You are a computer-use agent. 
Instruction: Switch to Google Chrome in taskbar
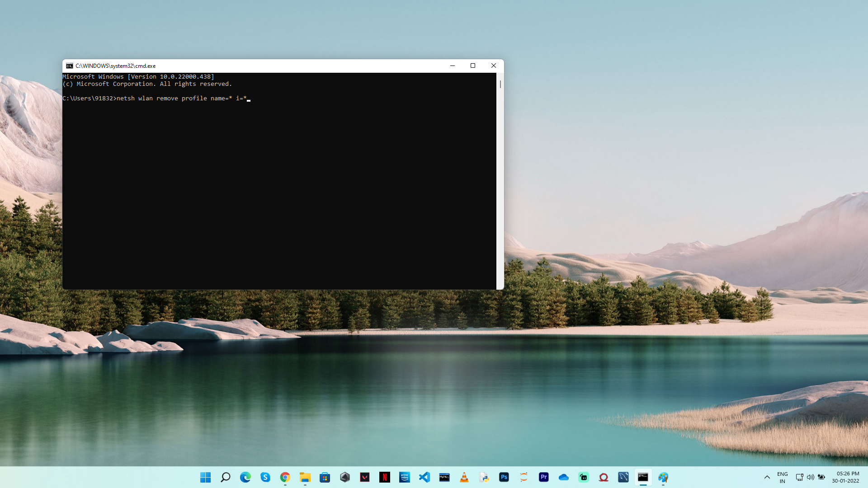[x=285, y=477]
